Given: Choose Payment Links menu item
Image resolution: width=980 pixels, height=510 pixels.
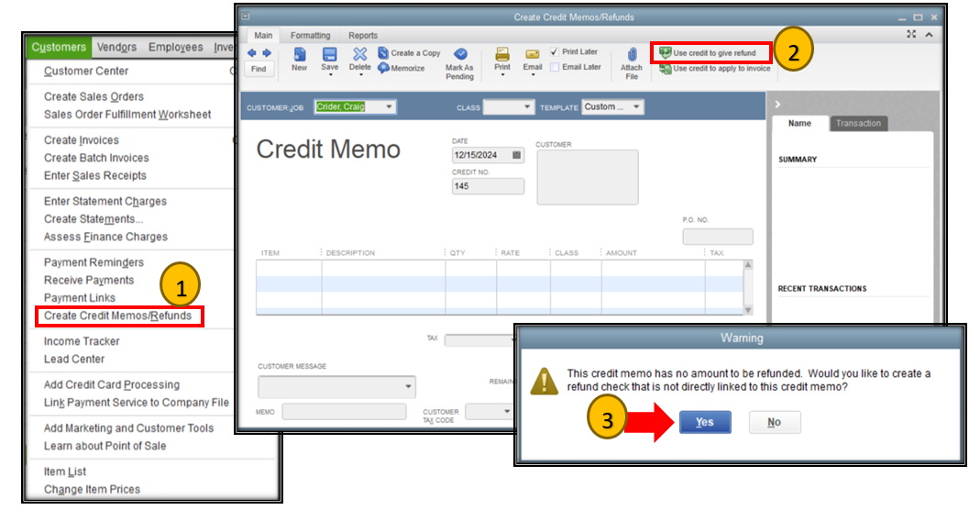Looking at the screenshot, I should pyautogui.click(x=80, y=298).
